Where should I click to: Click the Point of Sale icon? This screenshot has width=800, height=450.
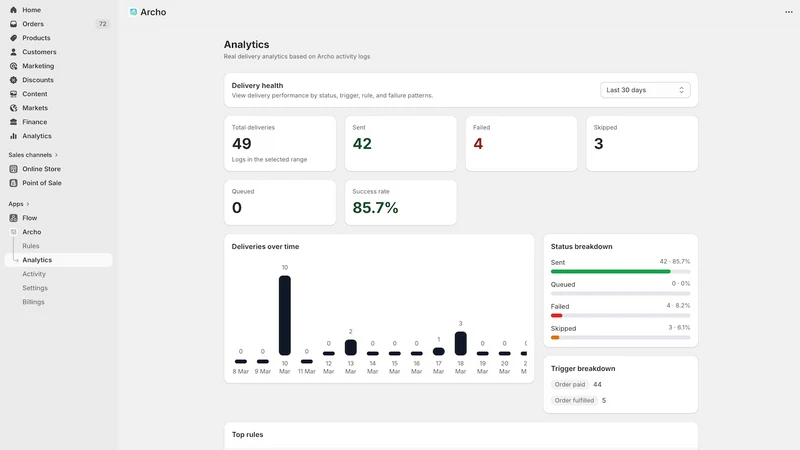13,183
